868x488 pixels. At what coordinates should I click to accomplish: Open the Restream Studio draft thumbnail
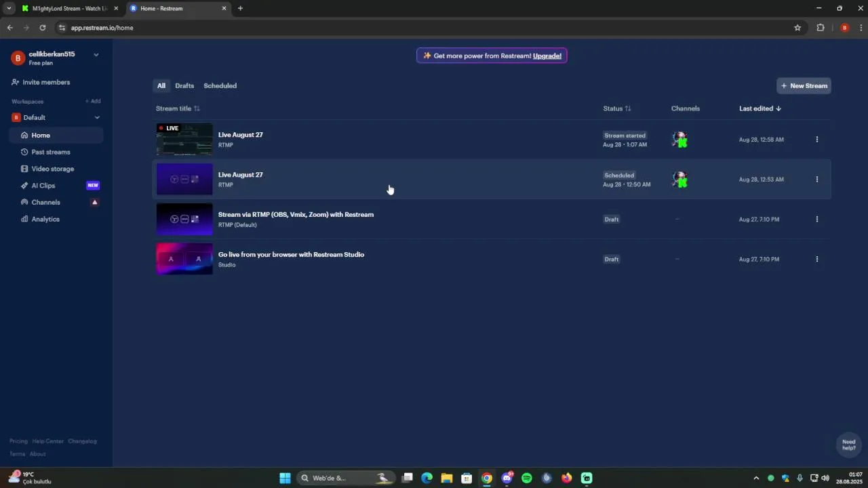(184, 259)
